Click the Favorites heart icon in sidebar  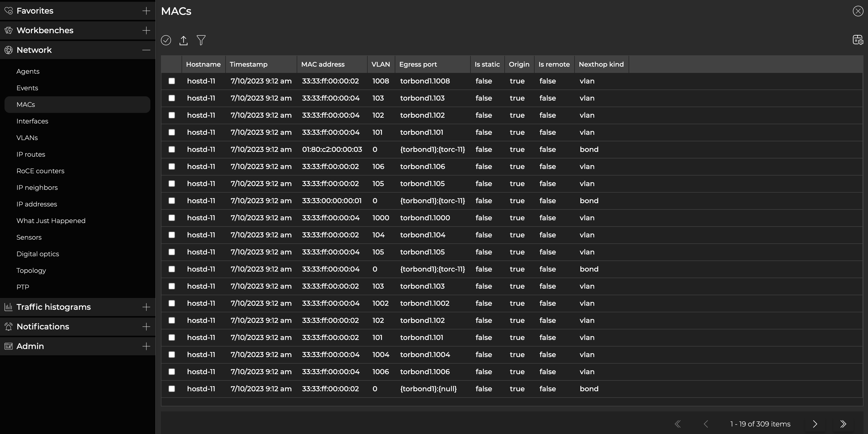click(x=9, y=11)
